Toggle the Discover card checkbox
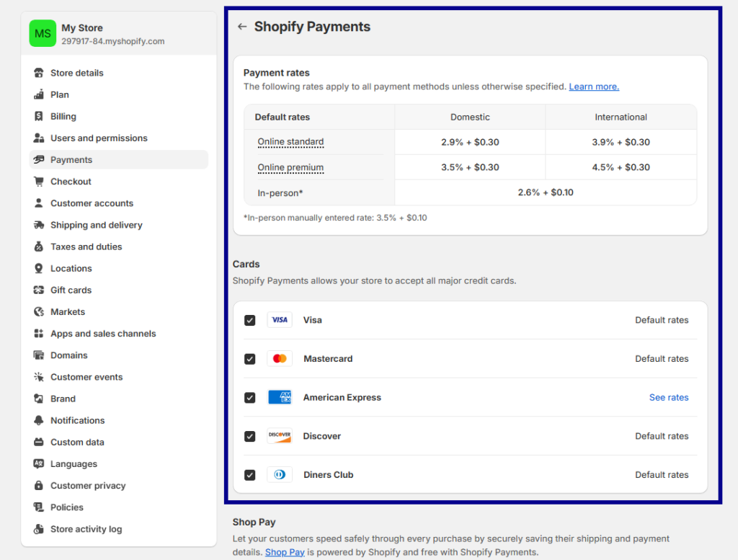The image size is (738, 560). click(x=250, y=436)
